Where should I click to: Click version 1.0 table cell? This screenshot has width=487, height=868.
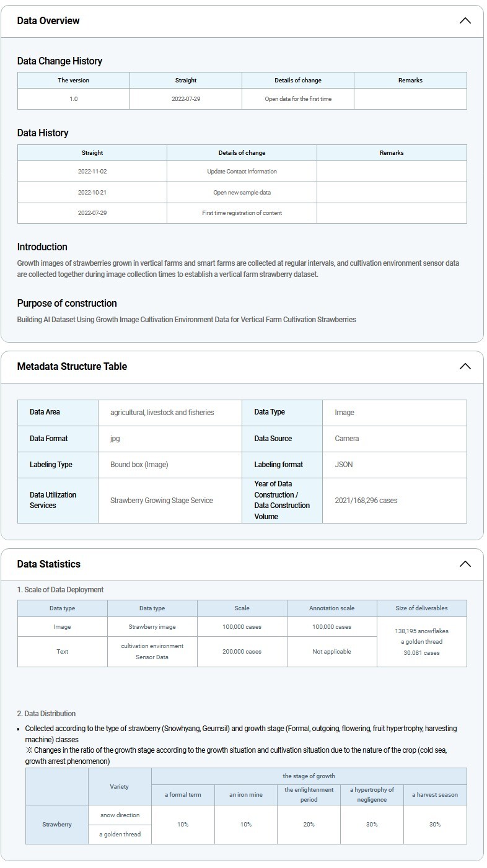pyautogui.click(x=74, y=99)
